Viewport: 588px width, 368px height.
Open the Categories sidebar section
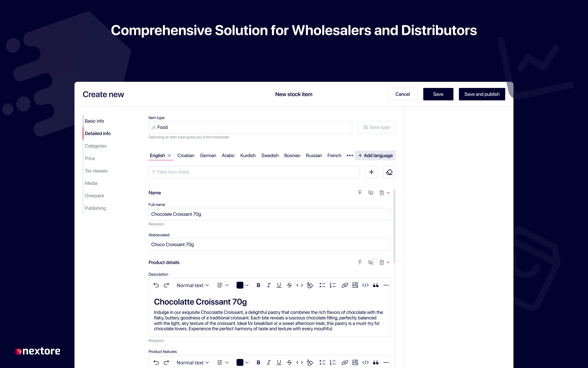coord(96,146)
